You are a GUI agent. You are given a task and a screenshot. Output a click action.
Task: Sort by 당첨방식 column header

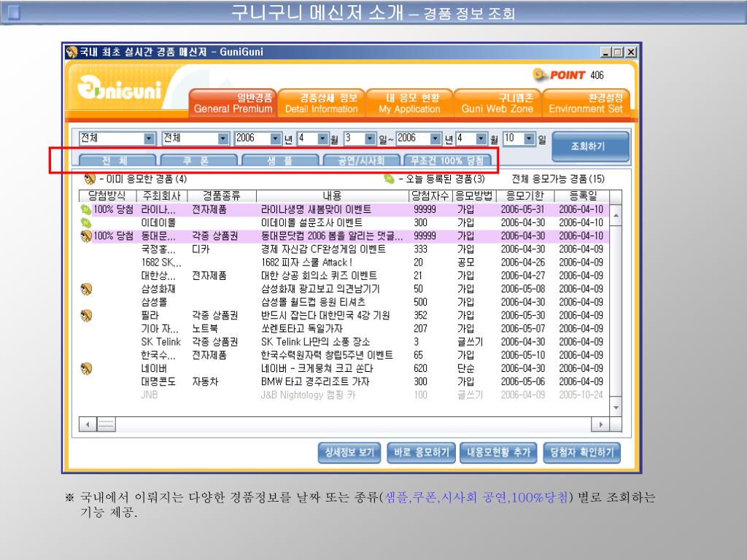click(x=108, y=195)
